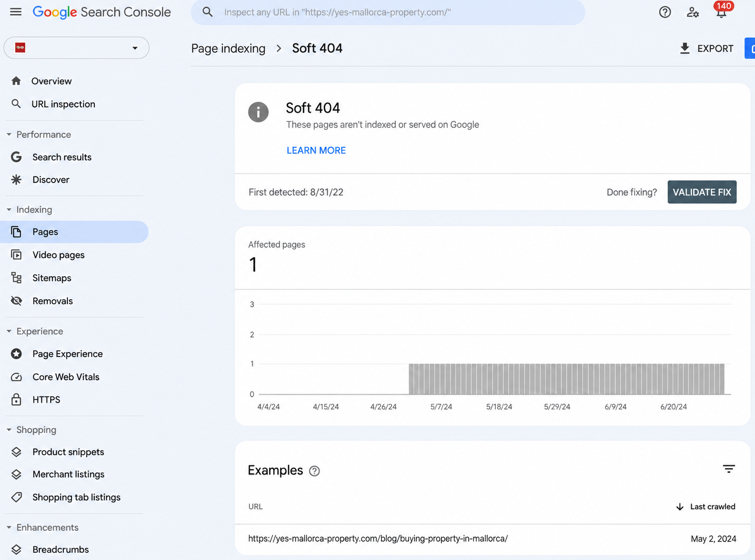Click the Sitemaps tree icon
755x560 pixels.
coord(16,278)
